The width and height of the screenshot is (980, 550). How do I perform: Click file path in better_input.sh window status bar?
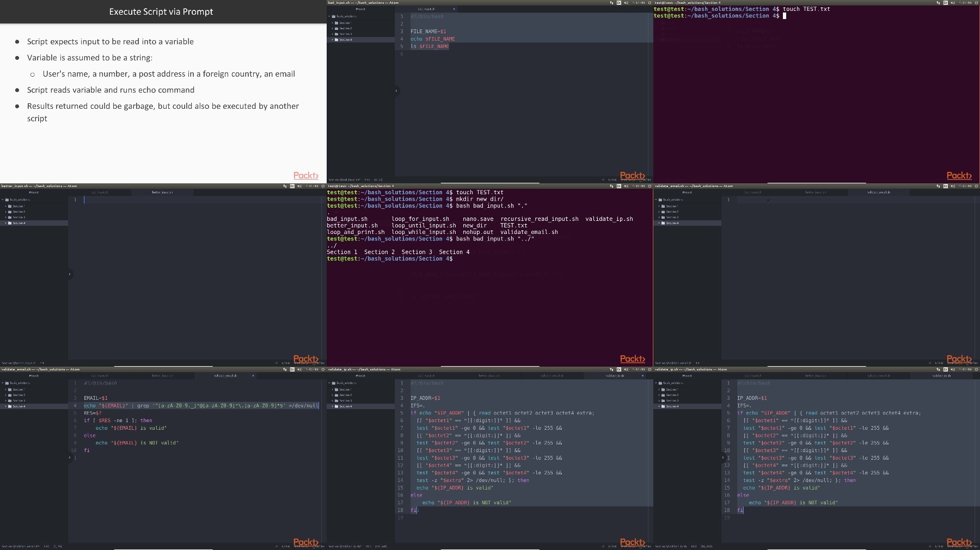coord(19,363)
